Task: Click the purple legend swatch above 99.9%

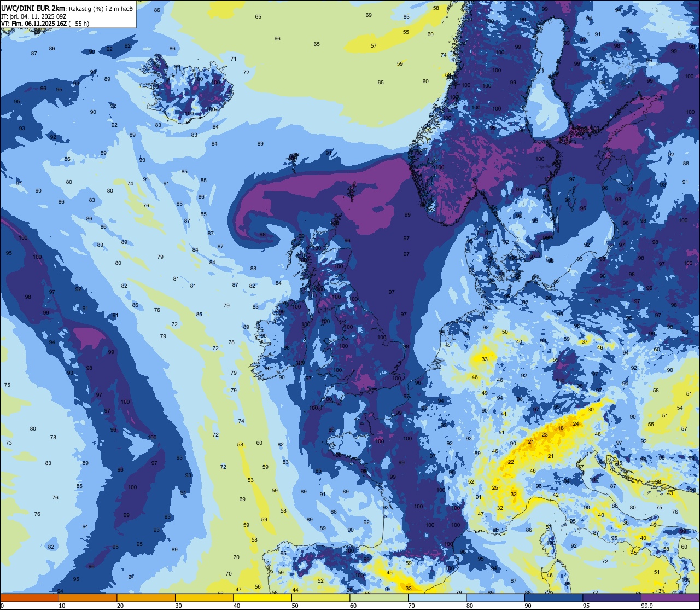Action: pos(670,597)
